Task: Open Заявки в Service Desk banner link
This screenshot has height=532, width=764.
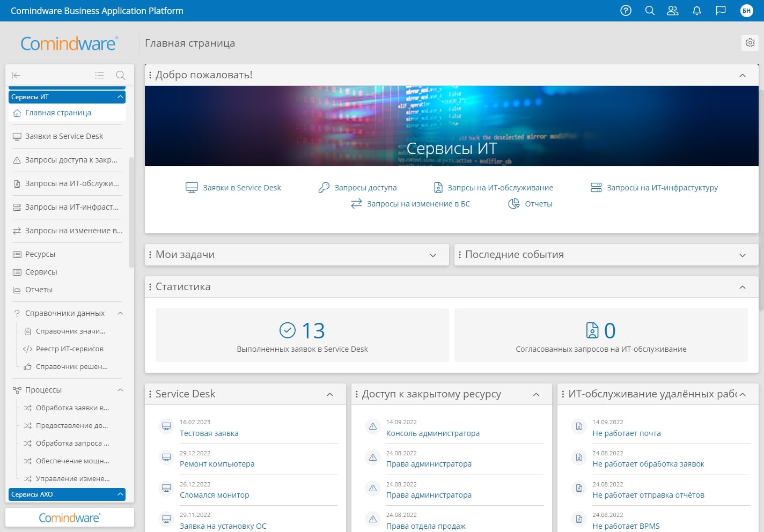Action: (233, 188)
